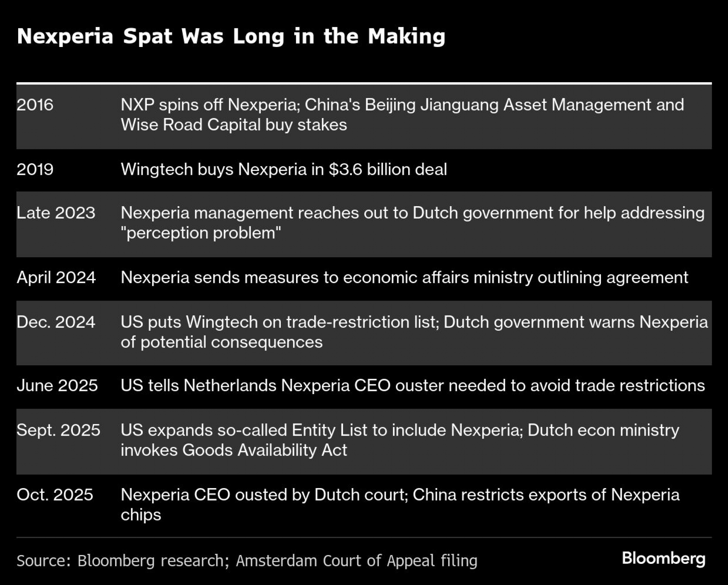The height and width of the screenshot is (585, 728).
Task: Click the economic affairs ministry measures text
Action: [x=404, y=278]
